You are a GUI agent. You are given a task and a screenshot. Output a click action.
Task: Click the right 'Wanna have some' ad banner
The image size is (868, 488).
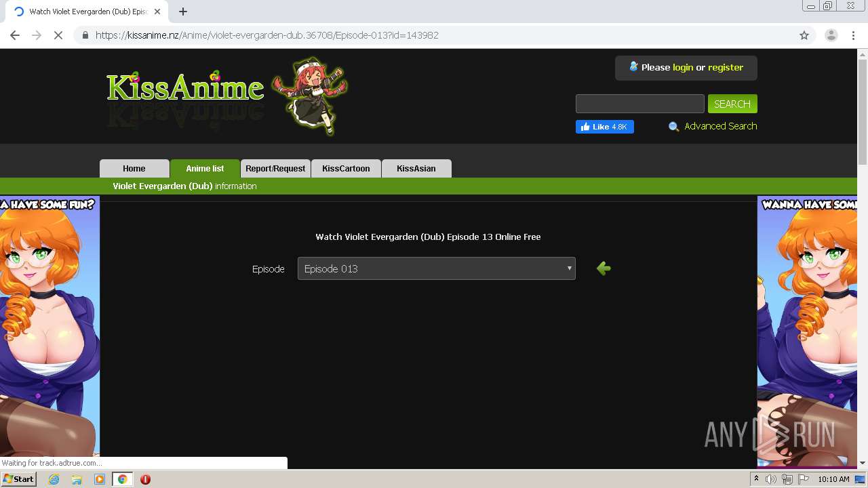click(807, 331)
